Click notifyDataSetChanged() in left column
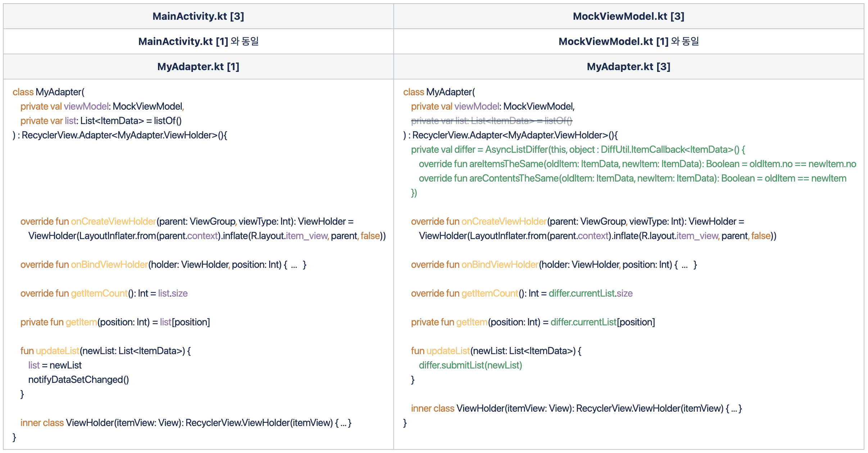868x453 pixels. click(78, 380)
